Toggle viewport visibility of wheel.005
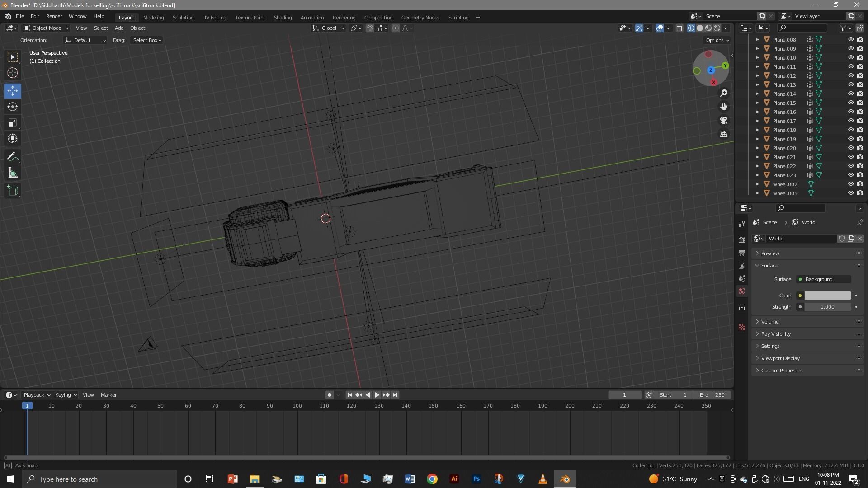The height and width of the screenshot is (488, 868). click(850, 193)
